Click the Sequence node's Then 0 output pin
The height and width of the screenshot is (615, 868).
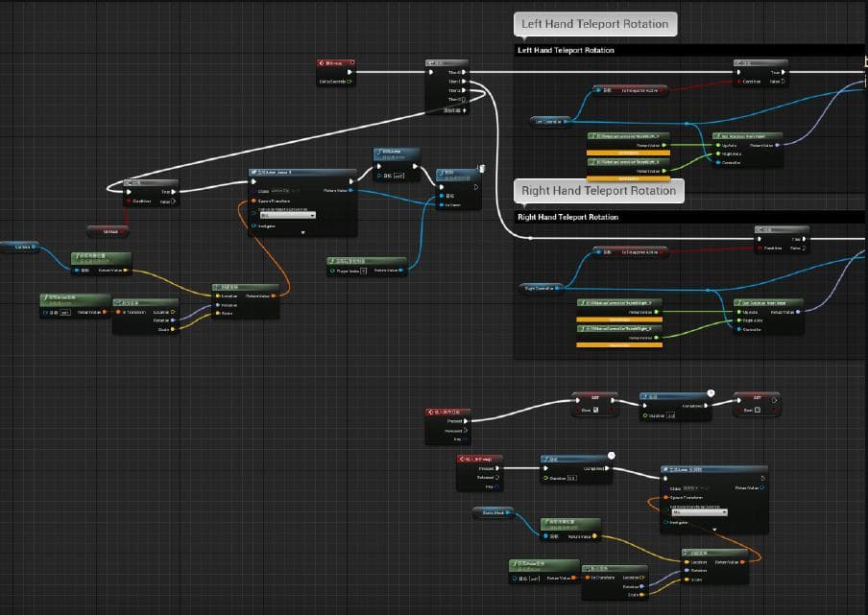(x=464, y=72)
